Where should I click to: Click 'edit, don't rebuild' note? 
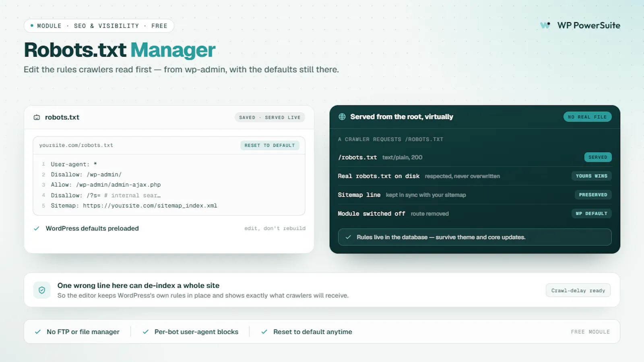[275, 228]
